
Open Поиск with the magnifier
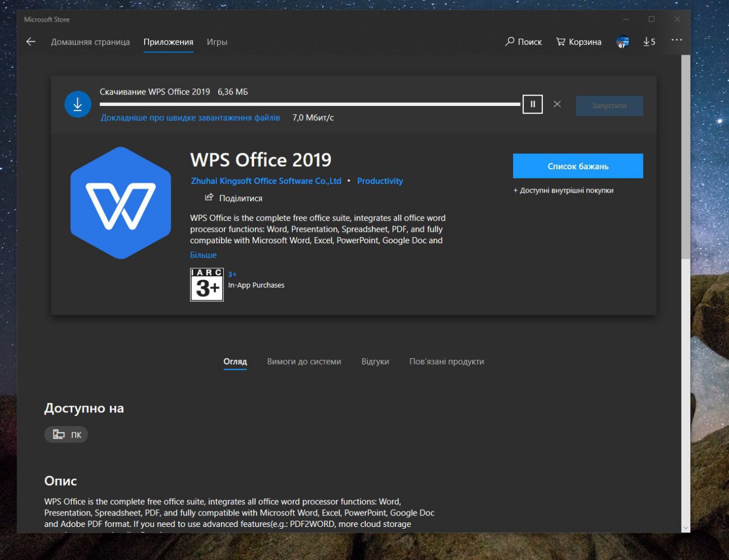523,42
